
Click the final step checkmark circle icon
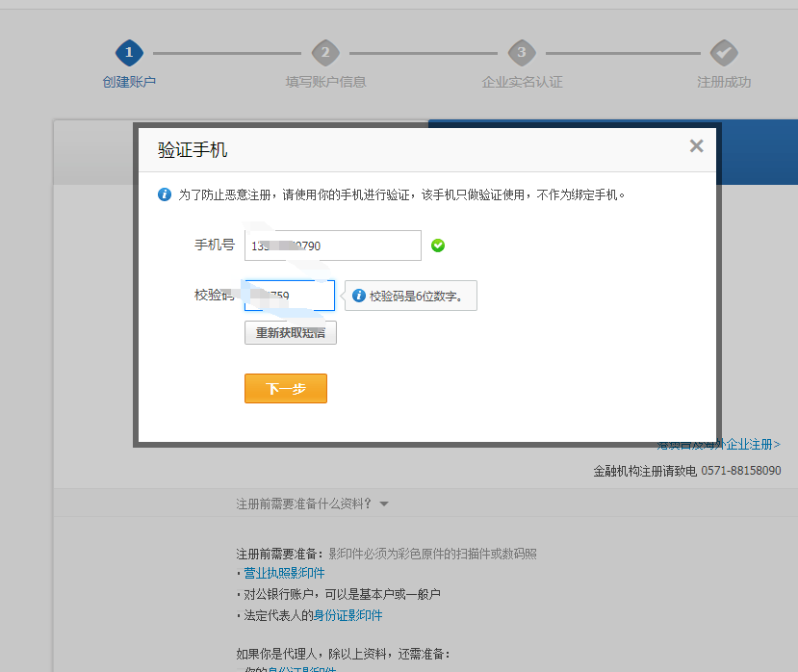pos(724,53)
